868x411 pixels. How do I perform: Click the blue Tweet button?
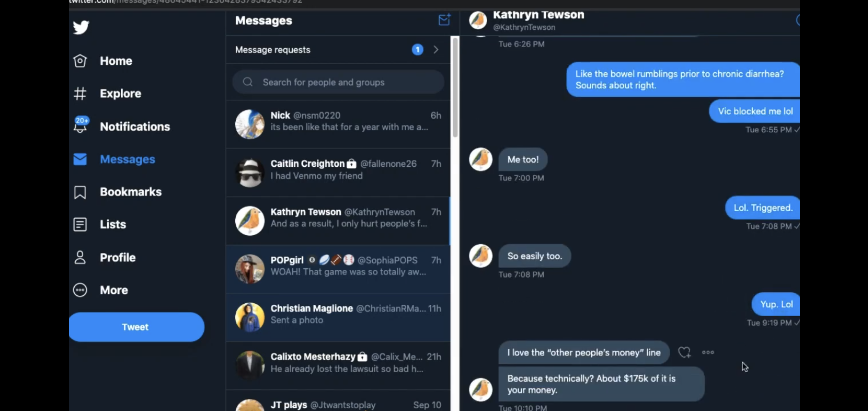136,327
